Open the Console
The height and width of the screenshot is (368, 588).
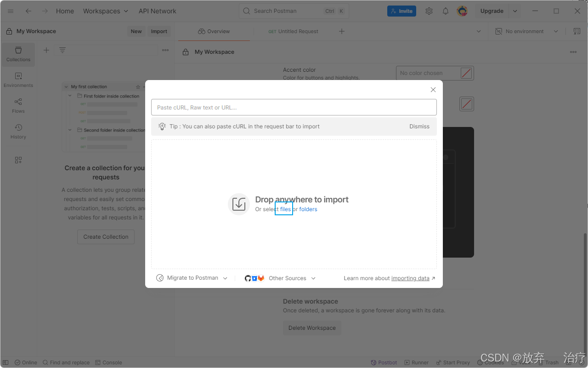tap(108, 362)
